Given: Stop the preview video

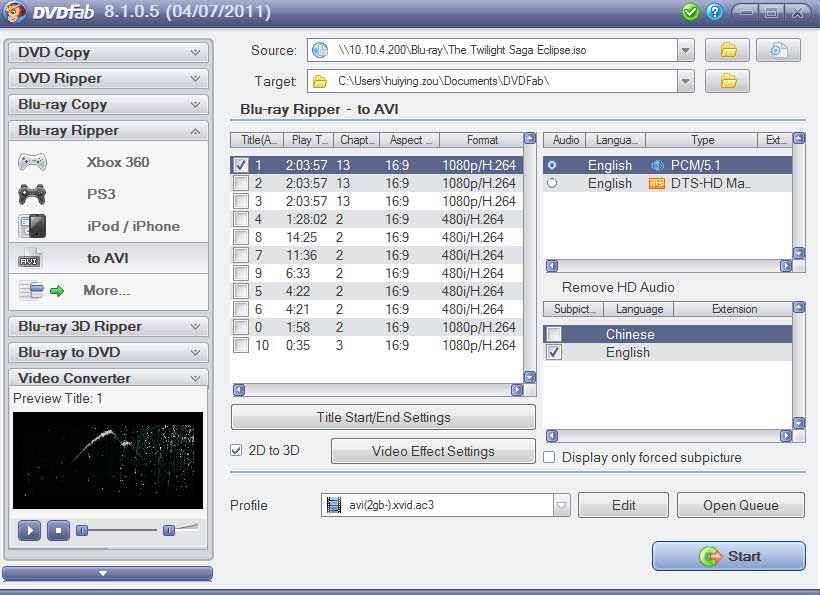Looking at the screenshot, I should [59, 531].
